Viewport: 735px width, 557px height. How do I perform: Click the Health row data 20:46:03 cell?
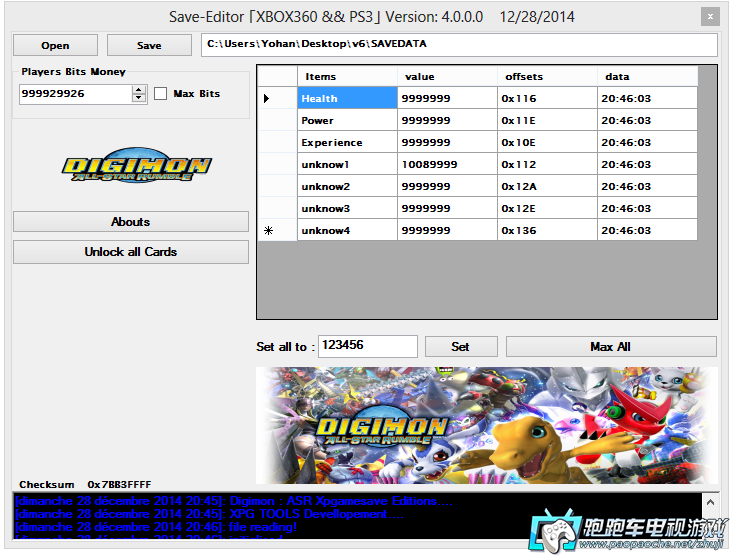pos(647,98)
